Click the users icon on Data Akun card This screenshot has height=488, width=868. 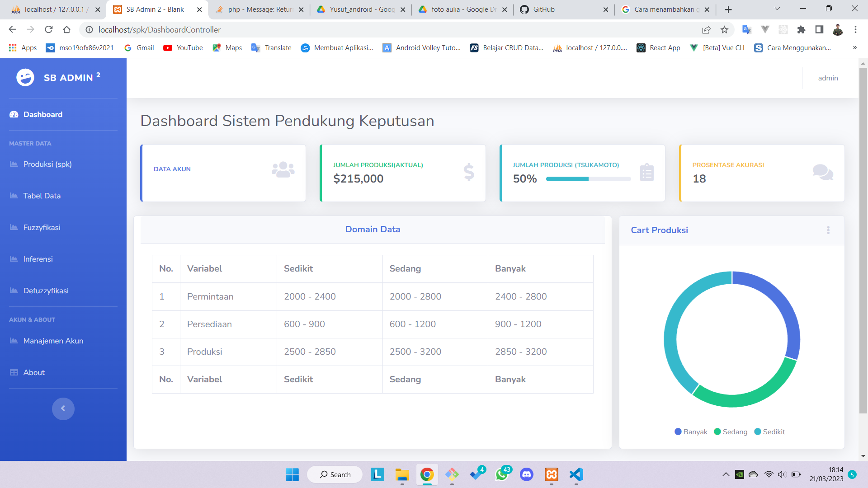click(283, 170)
